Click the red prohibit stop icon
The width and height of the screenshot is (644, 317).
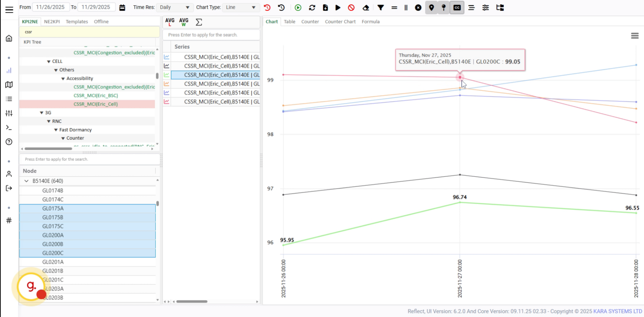pos(351,7)
